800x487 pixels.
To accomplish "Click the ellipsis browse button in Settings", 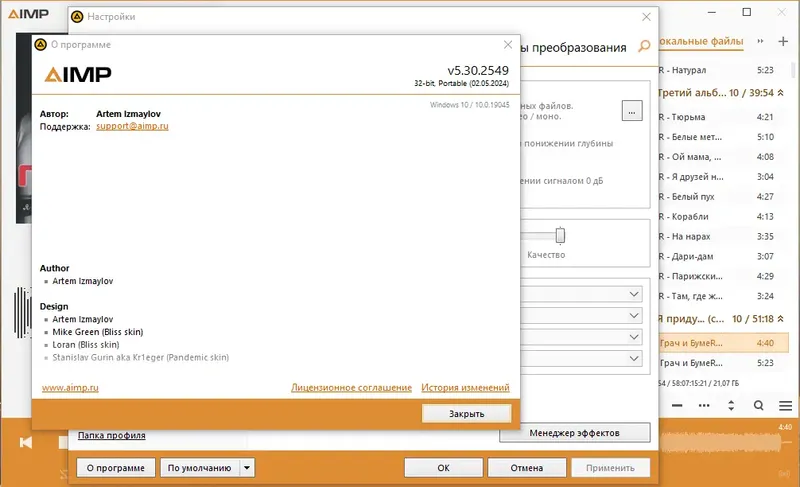I will 632,111.
